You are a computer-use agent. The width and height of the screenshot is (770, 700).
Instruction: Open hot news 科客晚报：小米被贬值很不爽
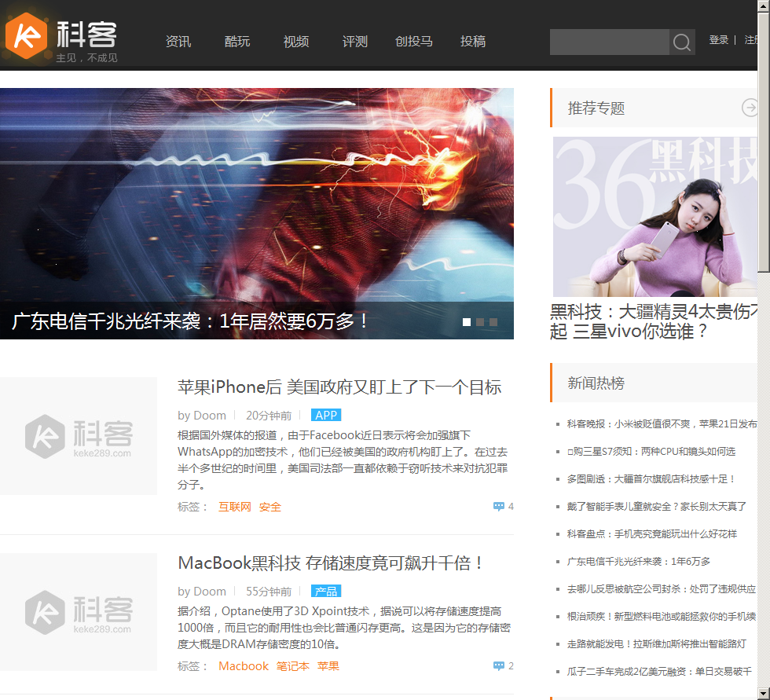click(x=662, y=423)
